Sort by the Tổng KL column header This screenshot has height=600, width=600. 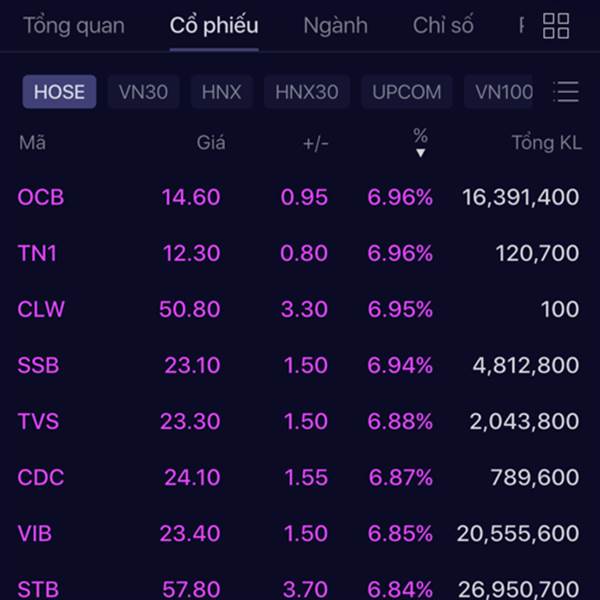click(547, 143)
